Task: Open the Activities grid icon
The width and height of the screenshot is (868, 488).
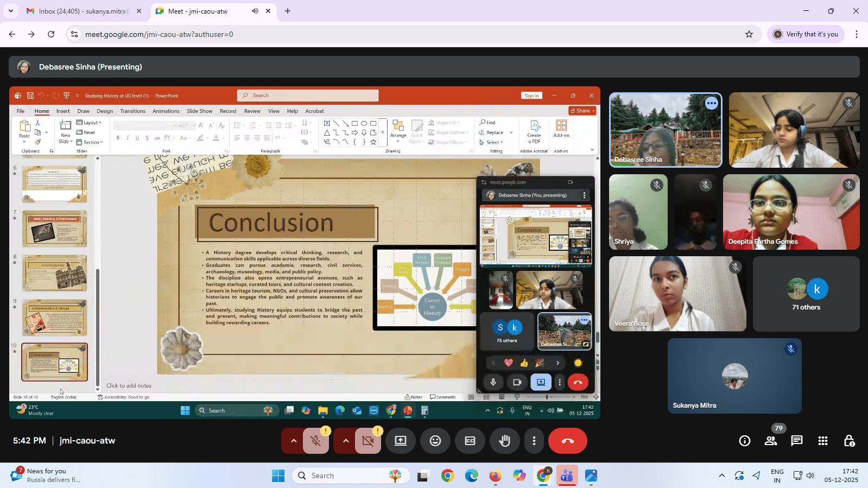Action: (x=823, y=441)
